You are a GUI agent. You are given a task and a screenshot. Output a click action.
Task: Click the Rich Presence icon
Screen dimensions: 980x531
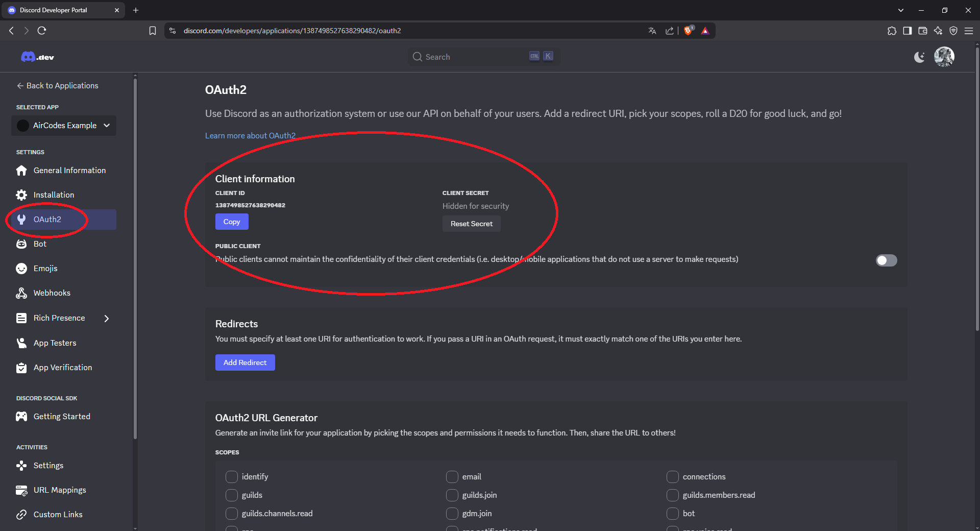(x=21, y=318)
